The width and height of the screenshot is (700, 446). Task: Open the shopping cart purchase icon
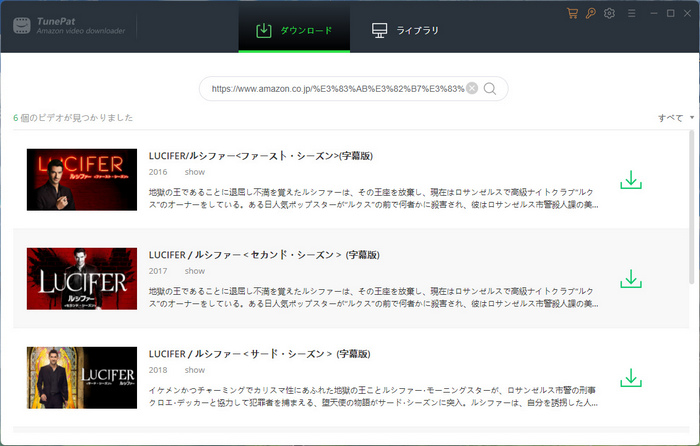pos(572,13)
